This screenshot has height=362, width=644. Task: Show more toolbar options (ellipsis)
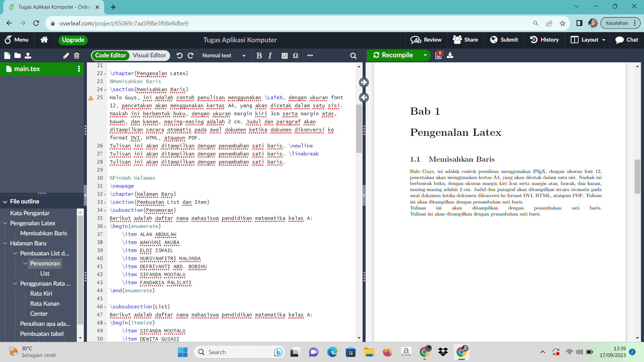(310, 56)
